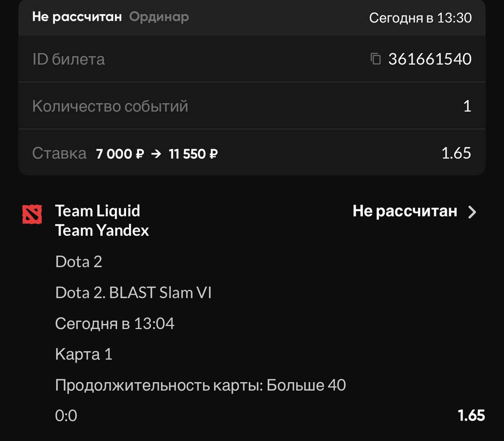Select the Team Liquid name
The image size is (504, 441).
click(x=97, y=211)
